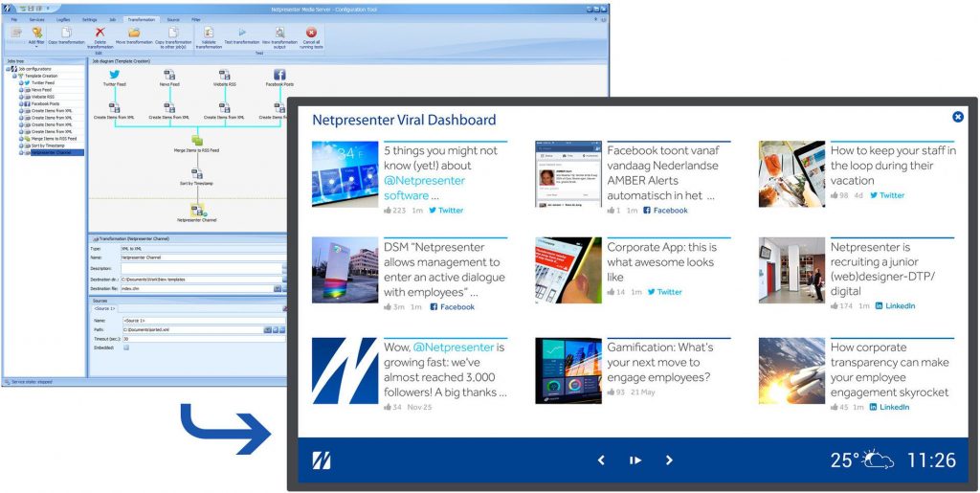Open the rocket launch article thumbnail
This screenshot has width=980, height=493.
(x=791, y=370)
